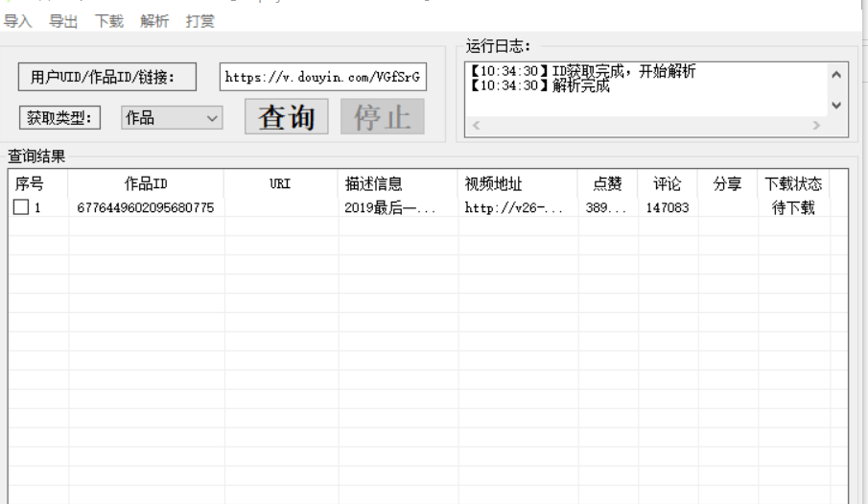868x504 pixels.
Task: Click the 评论 column header
Action: pos(668,184)
